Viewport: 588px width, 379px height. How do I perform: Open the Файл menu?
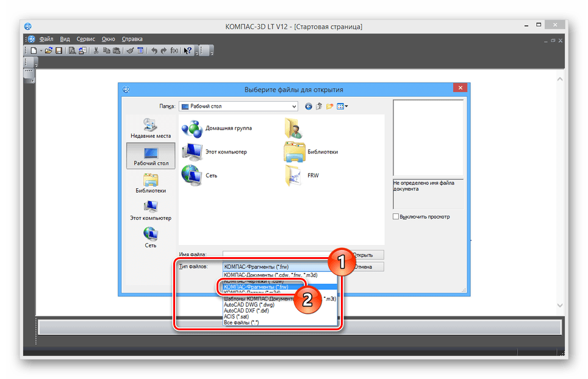click(x=46, y=39)
